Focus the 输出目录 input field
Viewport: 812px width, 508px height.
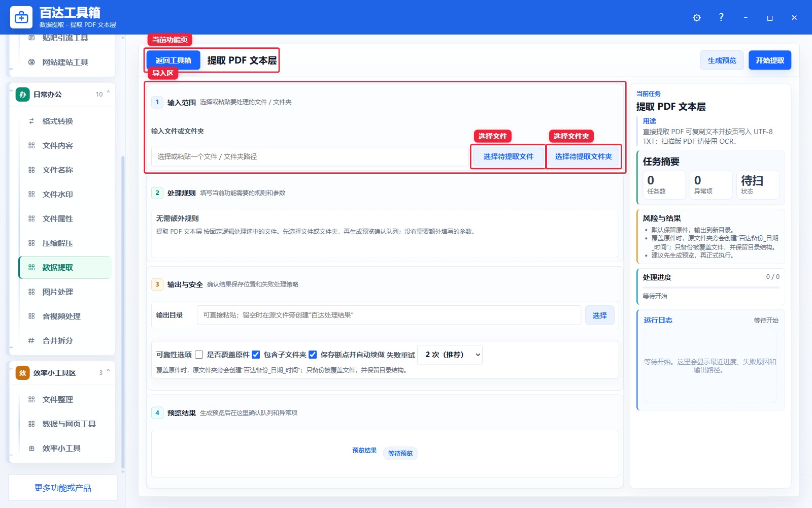click(389, 315)
